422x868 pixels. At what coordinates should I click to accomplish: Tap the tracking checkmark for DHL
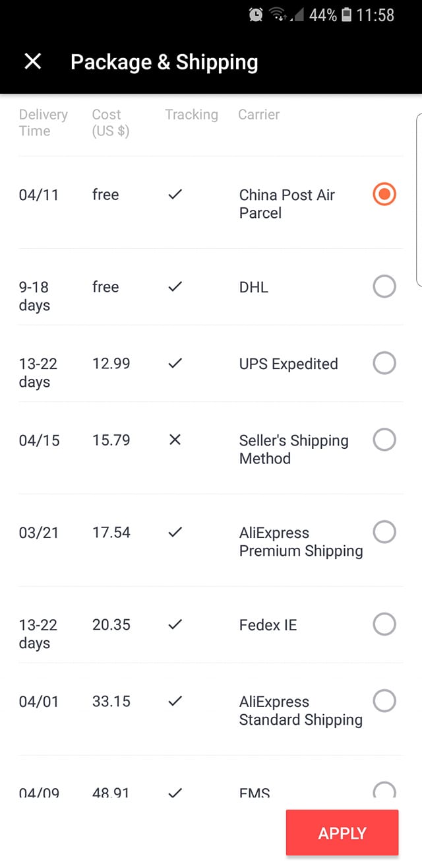coord(175,287)
